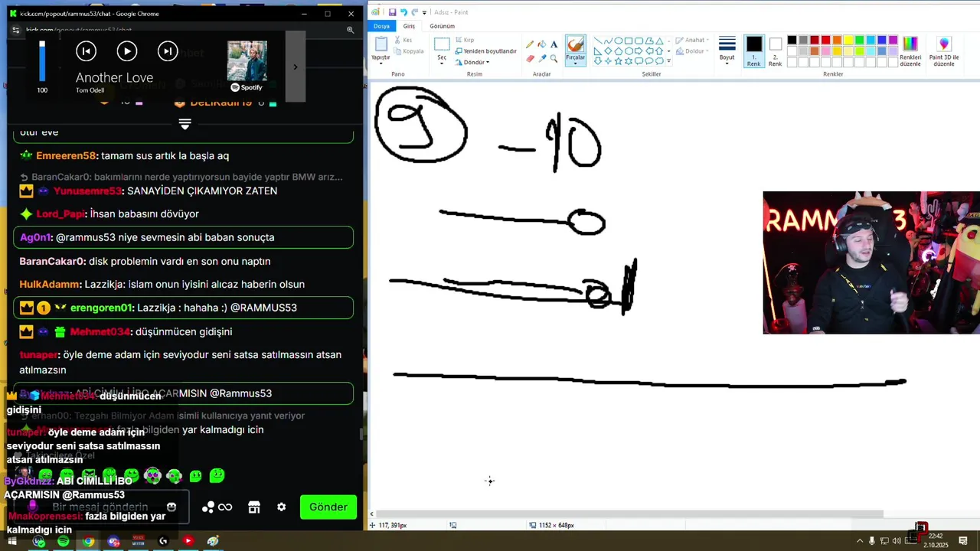The width and height of the screenshot is (980, 551).
Task: Resume chat auto-scroll using the chat scroll-down arrow
Action: tap(185, 123)
